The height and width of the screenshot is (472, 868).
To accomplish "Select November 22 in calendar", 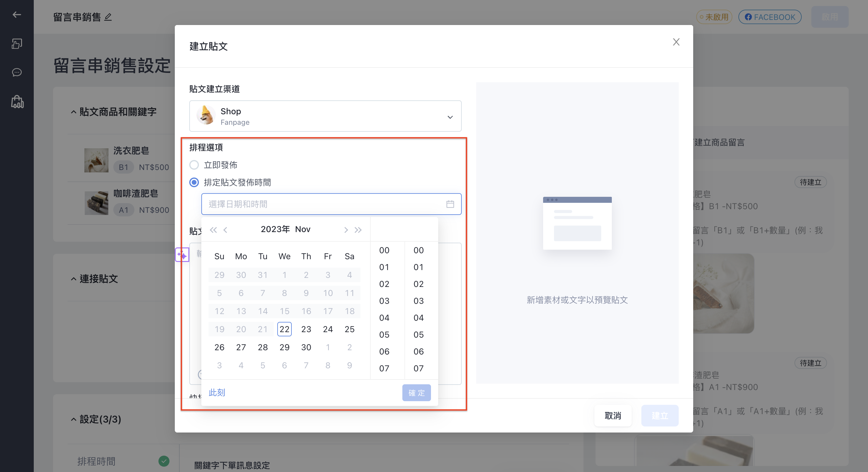I will pos(285,329).
